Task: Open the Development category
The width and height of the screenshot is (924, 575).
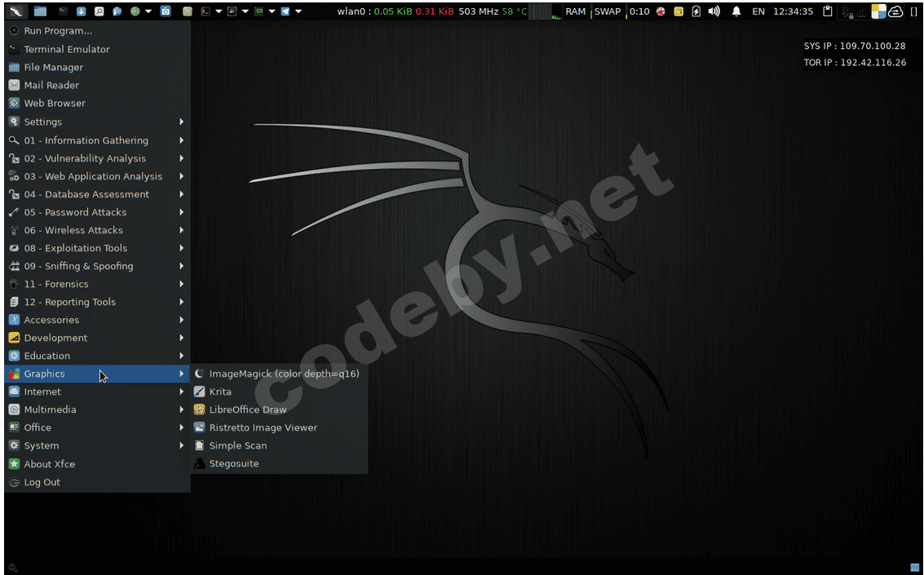Action: pyautogui.click(x=97, y=338)
